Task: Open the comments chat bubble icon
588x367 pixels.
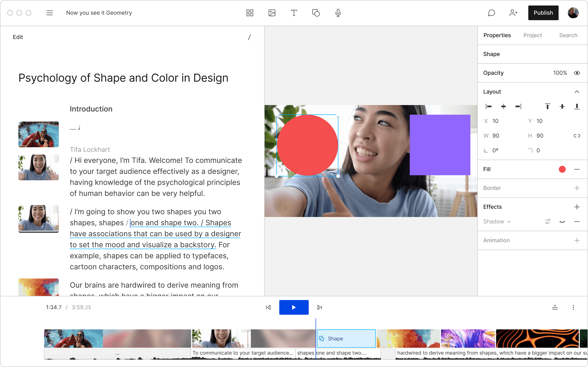Action: point(491,13)
